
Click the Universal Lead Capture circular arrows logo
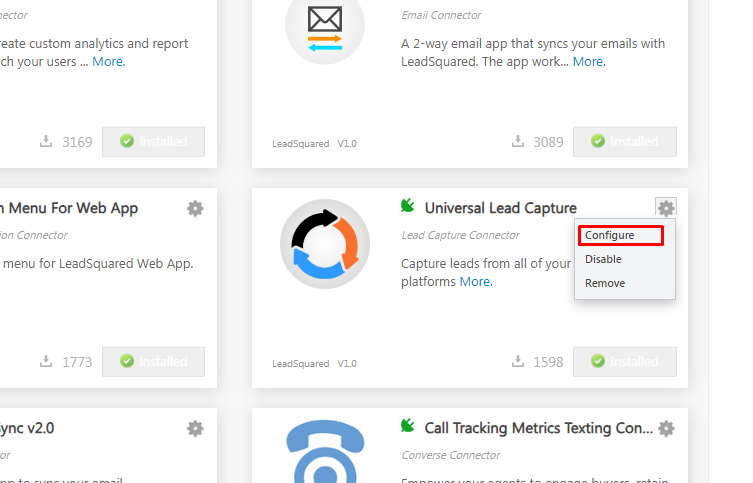(x=325, y=244)
